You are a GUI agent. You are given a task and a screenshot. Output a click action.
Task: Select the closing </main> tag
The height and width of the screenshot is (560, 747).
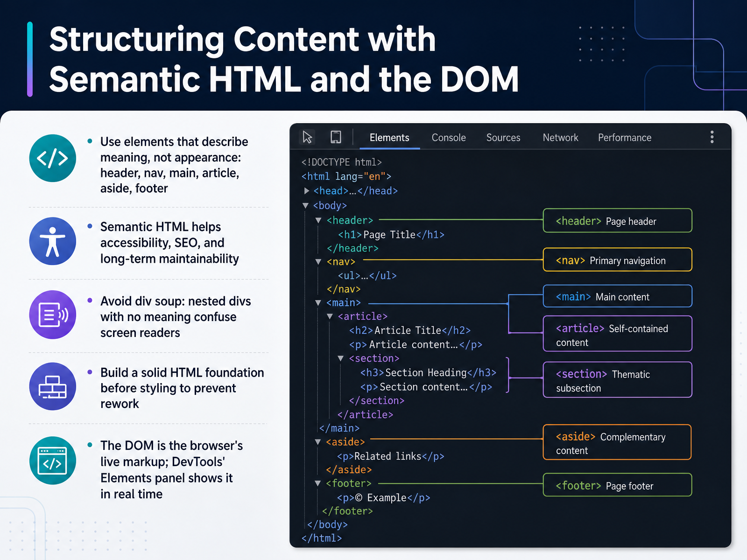pyautogui.click(x=339, y=428)
